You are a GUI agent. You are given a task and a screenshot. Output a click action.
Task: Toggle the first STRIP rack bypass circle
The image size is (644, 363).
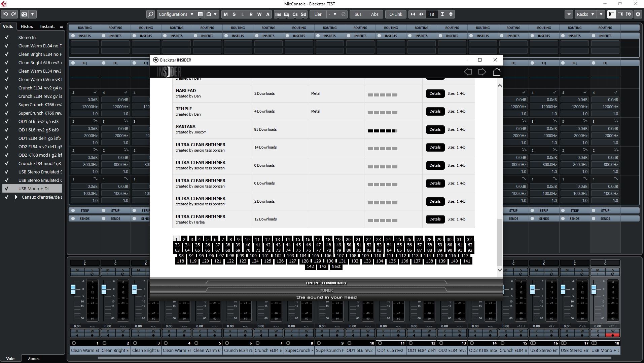73,210
